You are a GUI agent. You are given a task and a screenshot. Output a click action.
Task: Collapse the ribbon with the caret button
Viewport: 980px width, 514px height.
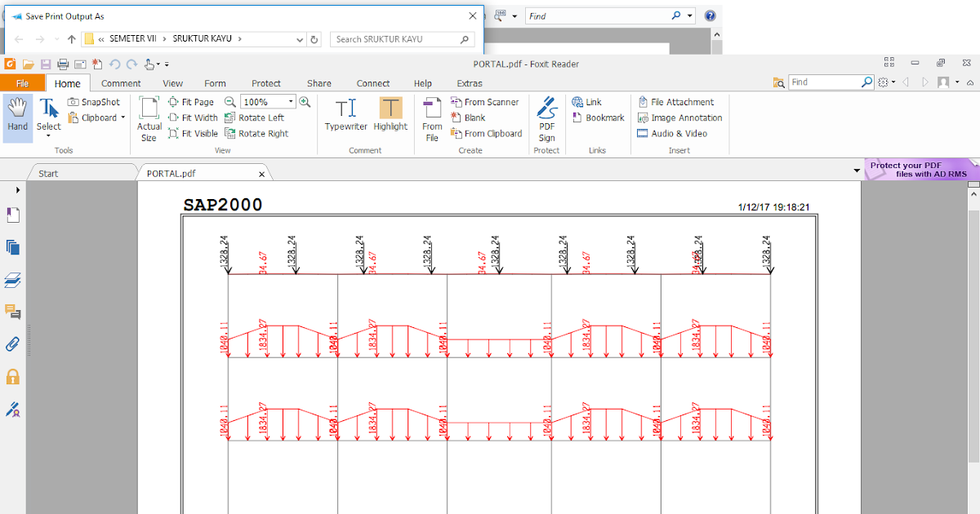tap(970, 82)
